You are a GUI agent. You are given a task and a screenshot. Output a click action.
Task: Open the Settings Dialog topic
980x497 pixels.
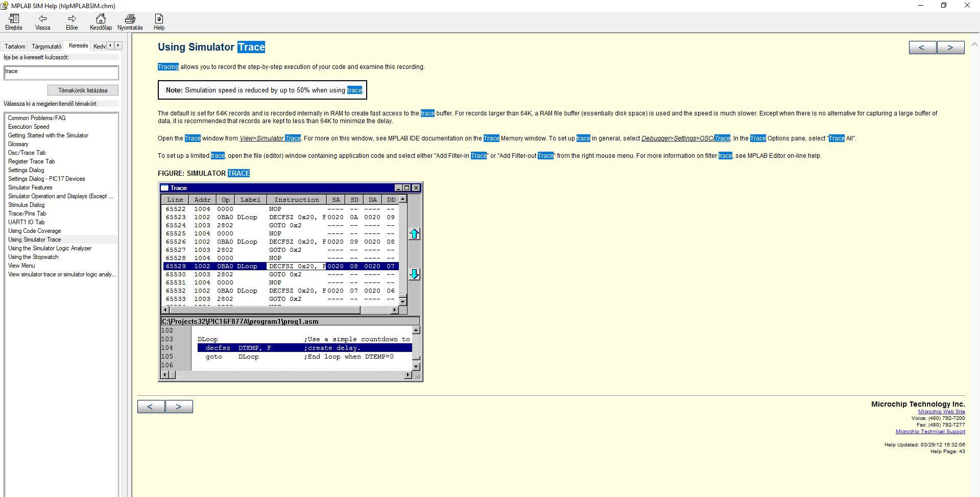click(26, 170)
